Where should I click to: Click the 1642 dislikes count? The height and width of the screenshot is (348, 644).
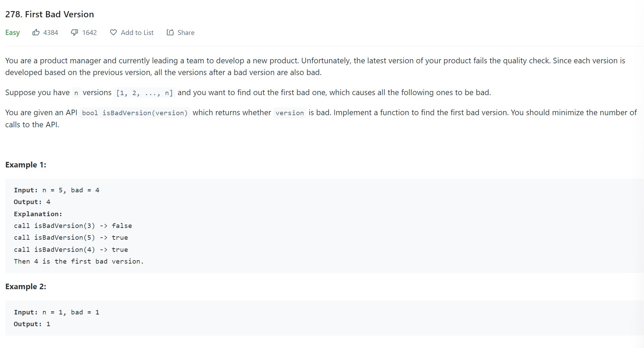coord(89,33)
